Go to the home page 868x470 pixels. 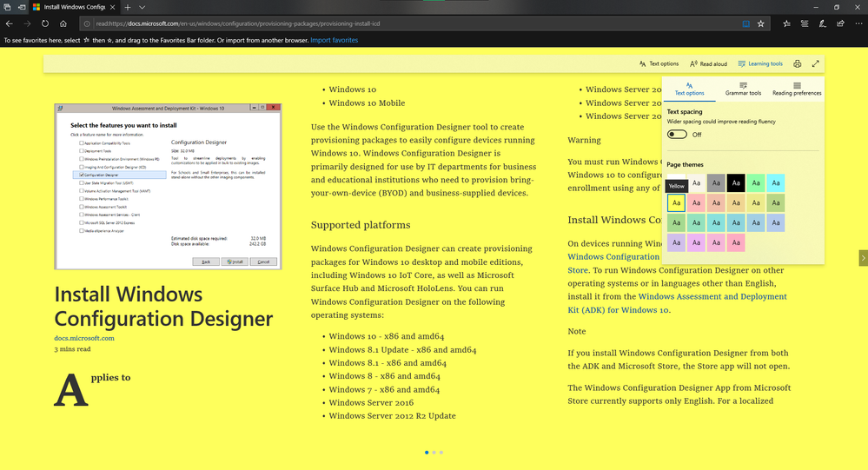pos(63,23)
